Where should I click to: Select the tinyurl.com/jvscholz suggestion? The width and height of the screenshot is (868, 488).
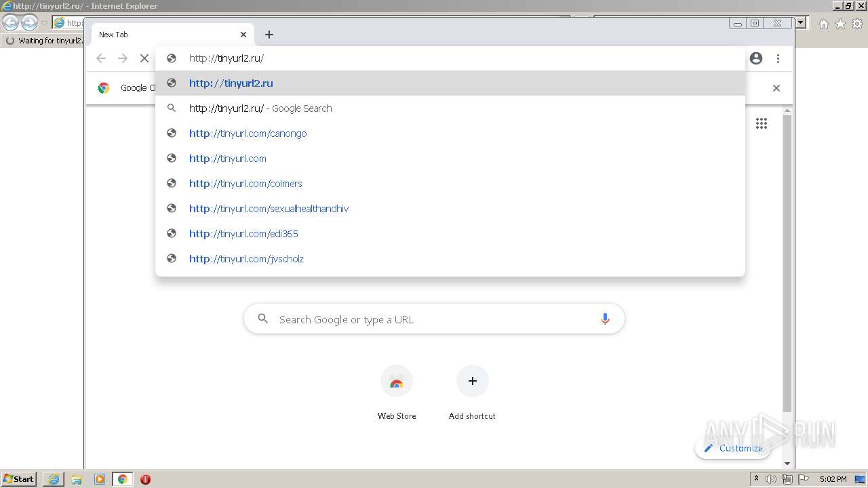point(450,259)
